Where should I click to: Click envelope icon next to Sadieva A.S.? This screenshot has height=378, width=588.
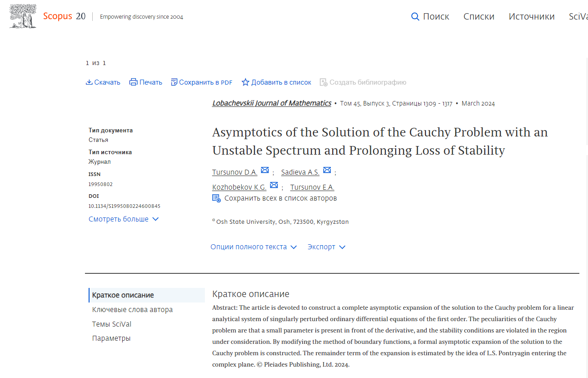pyautogui.click(x=327, y=171)
